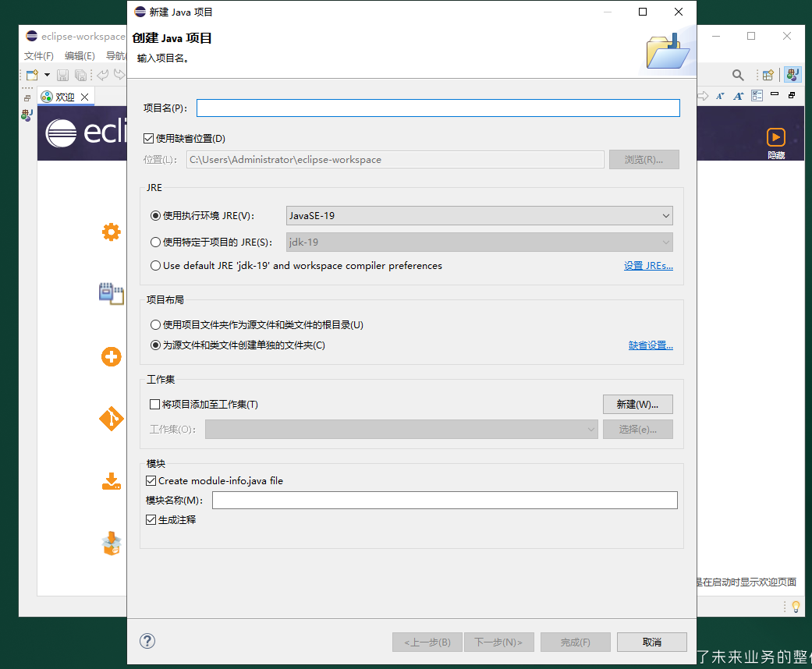
Task: Uncheck the use default location checkbox
Action: (x=149, y=138)
